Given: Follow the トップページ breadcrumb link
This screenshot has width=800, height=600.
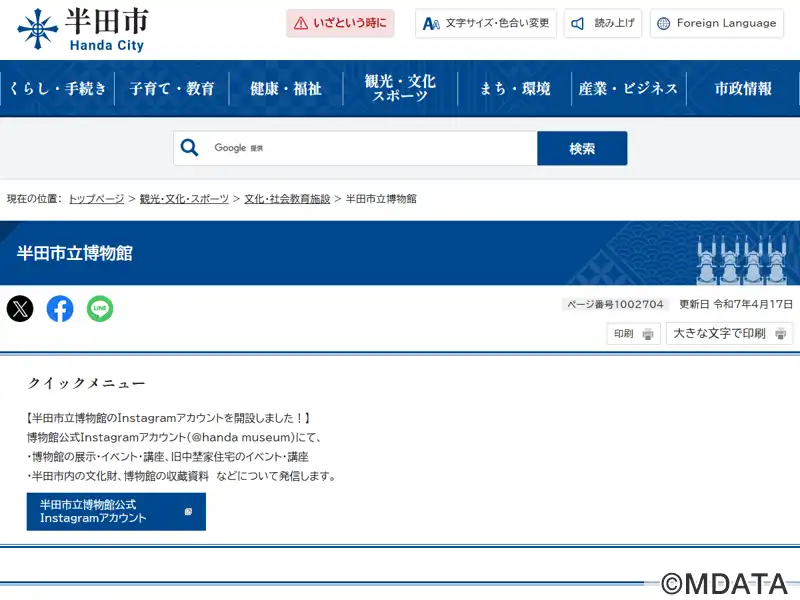Looking at the screenshot, I should [96, 199].
